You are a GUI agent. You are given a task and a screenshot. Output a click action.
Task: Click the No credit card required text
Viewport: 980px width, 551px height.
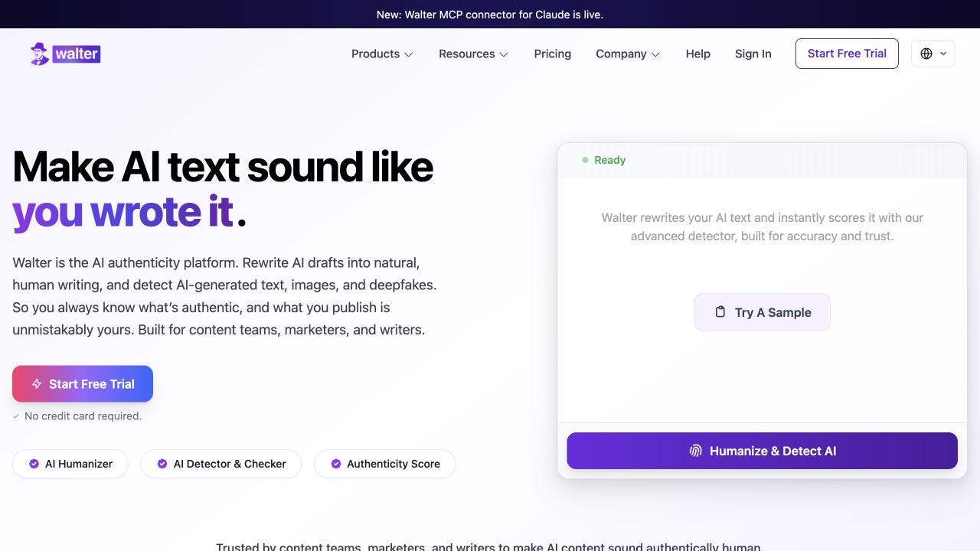[83, 416]
